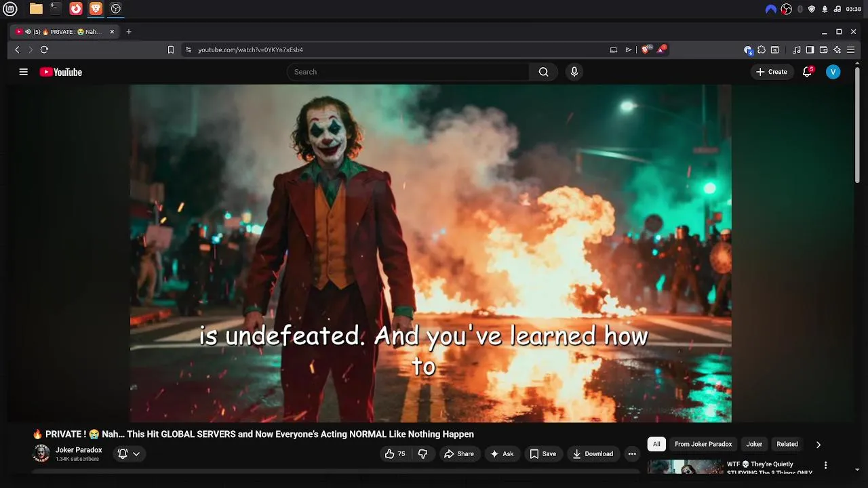Click the video player to pause

point(431,253)
